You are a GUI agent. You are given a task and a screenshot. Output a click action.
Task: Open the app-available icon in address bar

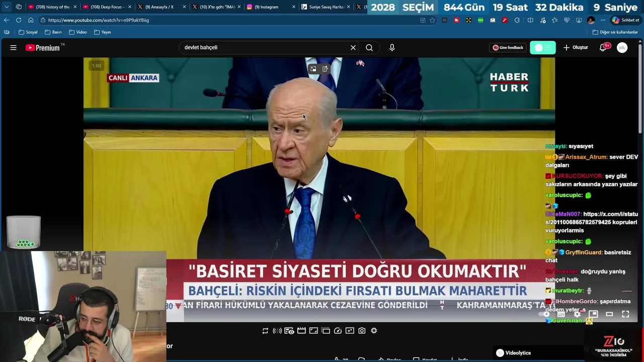point(423,20)
